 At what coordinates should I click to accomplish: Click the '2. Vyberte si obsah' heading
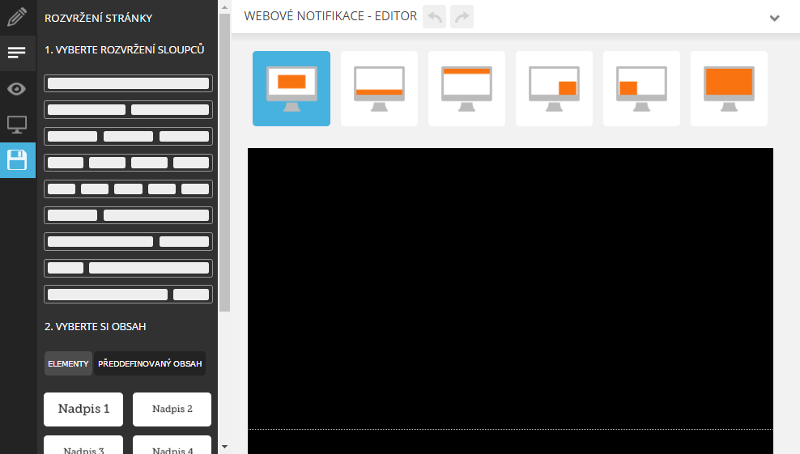pyautogui.click(x=95, y=326)
